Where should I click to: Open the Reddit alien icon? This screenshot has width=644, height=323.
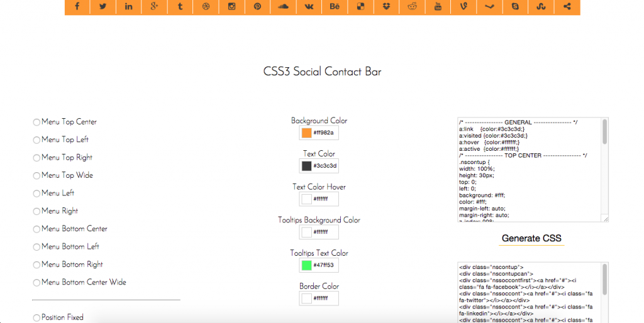click(412, 6)
